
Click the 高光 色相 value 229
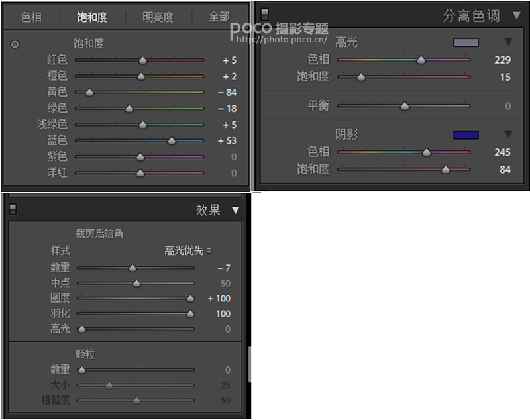pos(503,60)
